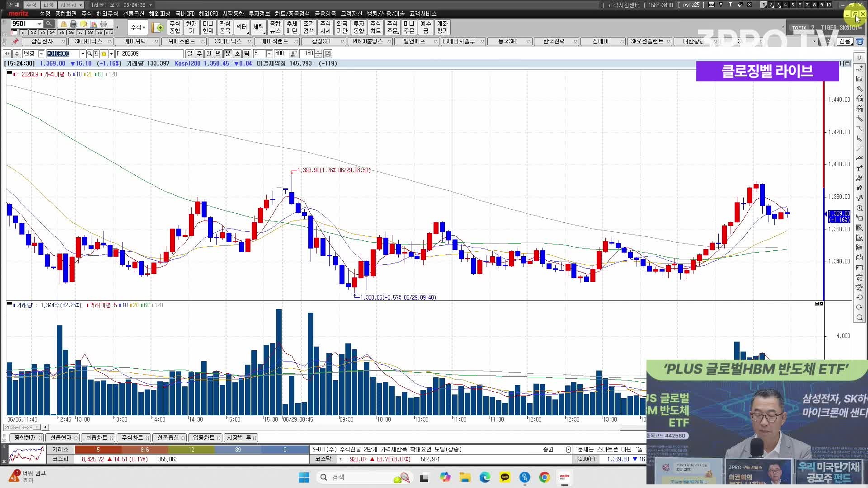Click the mini index chart thumbnail at bottom-left
This screenshot has height=488, width=868.
point(27,455)
